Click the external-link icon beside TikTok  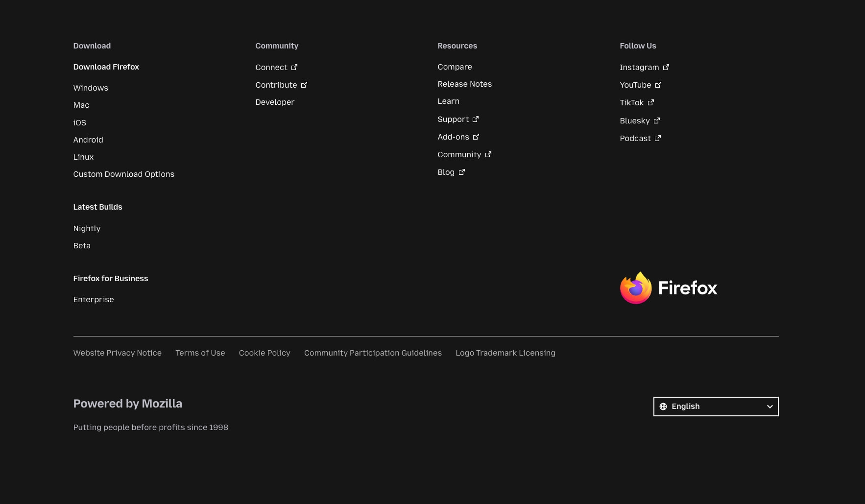click(651, 102)
